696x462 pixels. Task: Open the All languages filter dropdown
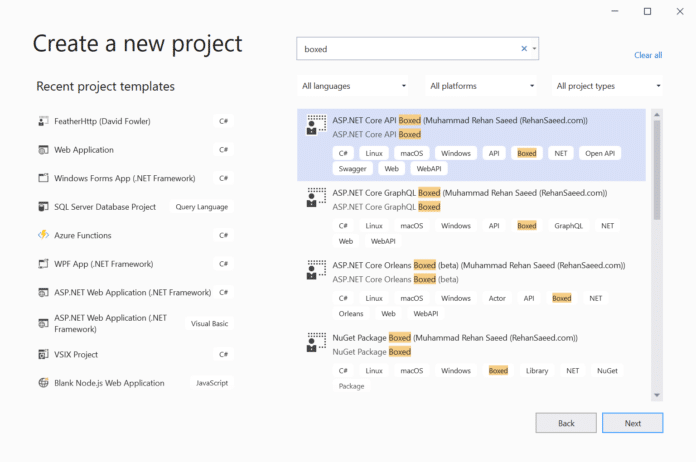click(x=353, y=86)
